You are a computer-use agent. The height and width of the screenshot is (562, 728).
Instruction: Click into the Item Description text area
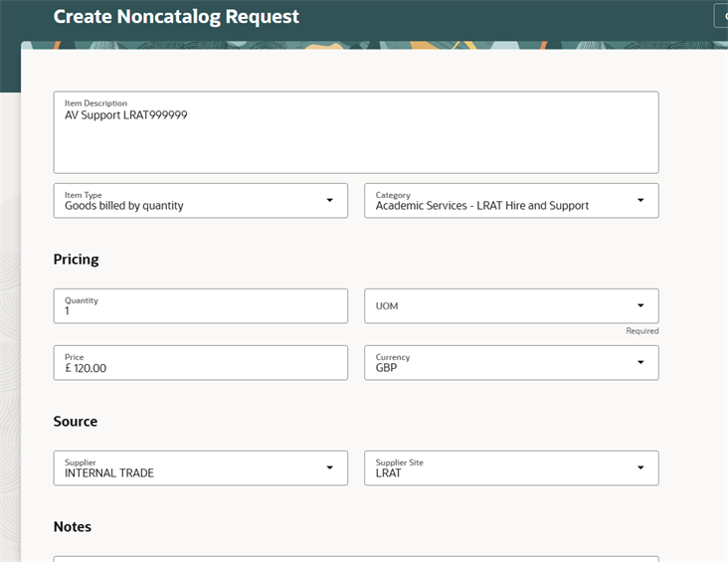point(355,139)
